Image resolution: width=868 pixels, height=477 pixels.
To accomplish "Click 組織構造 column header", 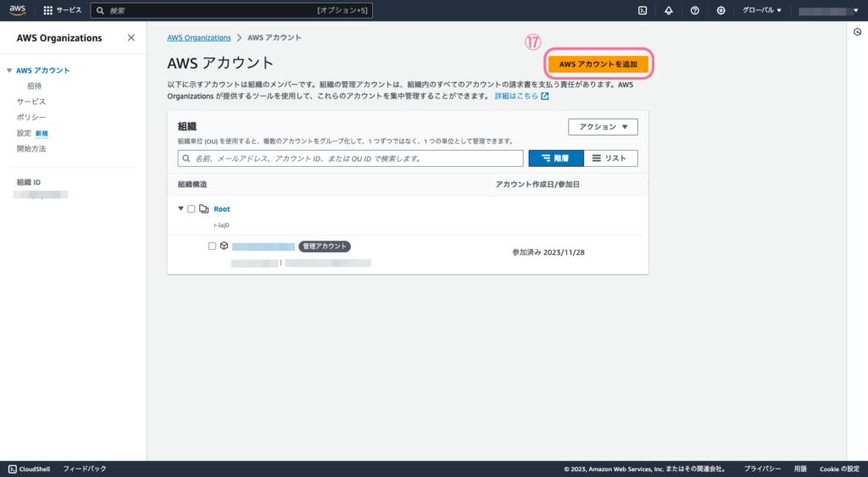I will tap(192, 184).
